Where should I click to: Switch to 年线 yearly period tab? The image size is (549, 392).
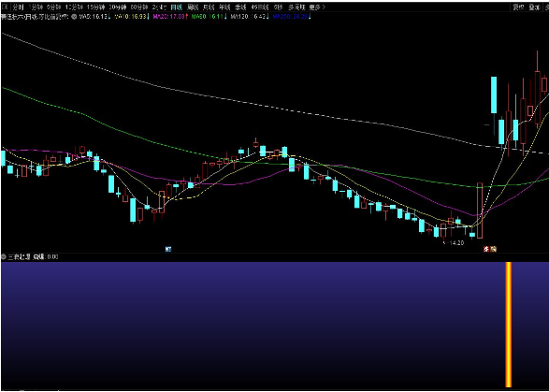pyautogui.click(x=224, y=7)
